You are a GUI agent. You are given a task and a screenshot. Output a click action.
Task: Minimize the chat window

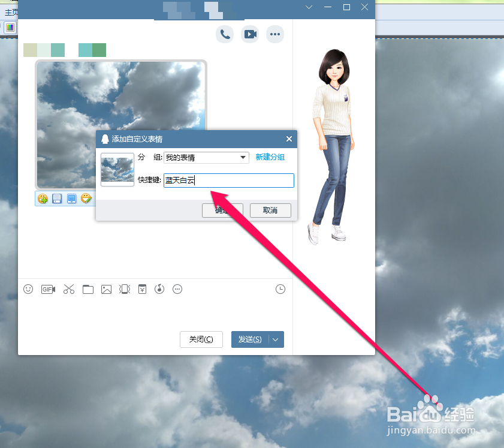tap(328, 7)
